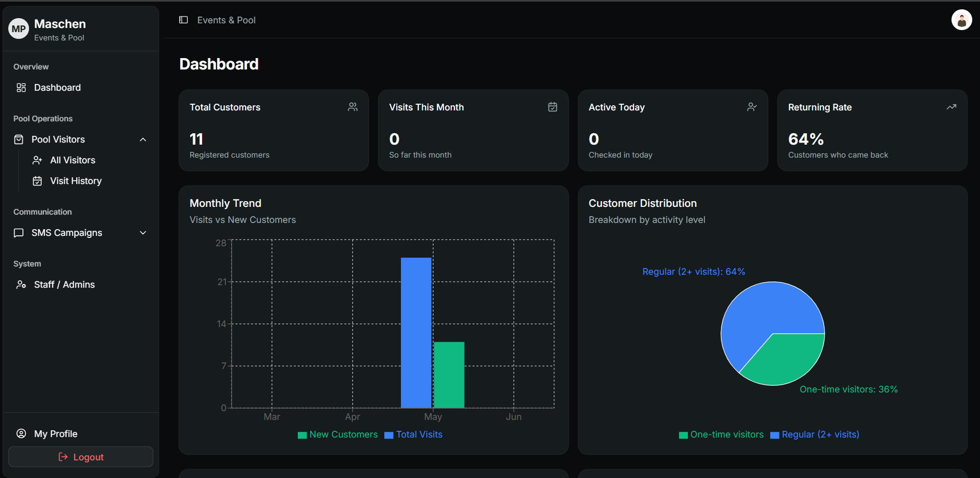Viewport: 980px width, 478px height.
Task: Click the Customer Distribution heading
Action: pyautogui.click(x=643, y=203)
